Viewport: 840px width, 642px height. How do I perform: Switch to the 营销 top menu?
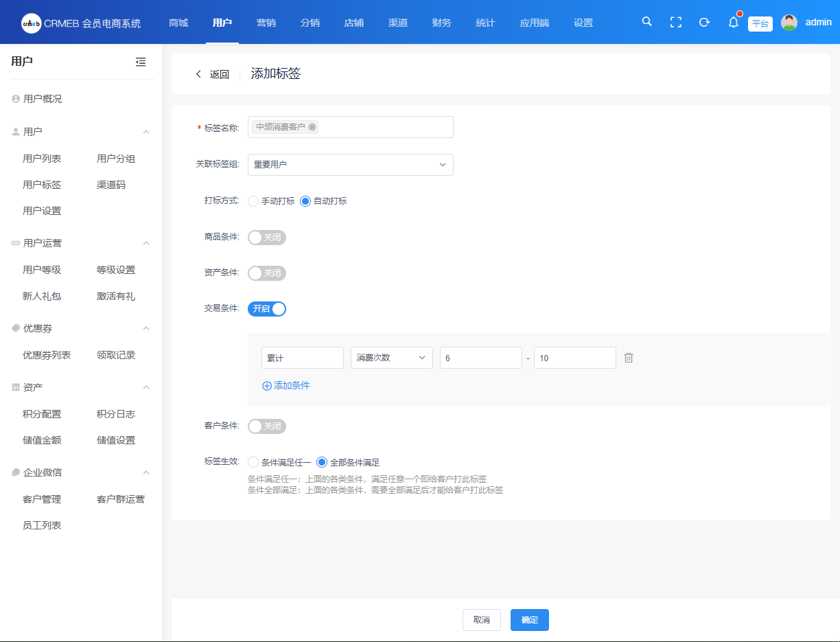[x=266, y=23]
